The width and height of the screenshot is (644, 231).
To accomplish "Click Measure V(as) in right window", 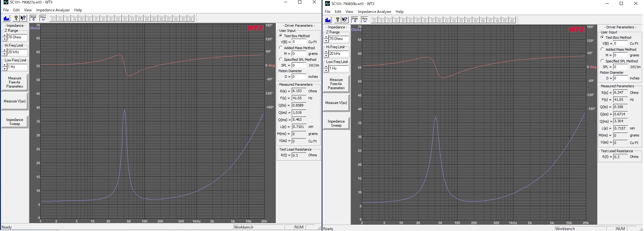I will [336, 103].
